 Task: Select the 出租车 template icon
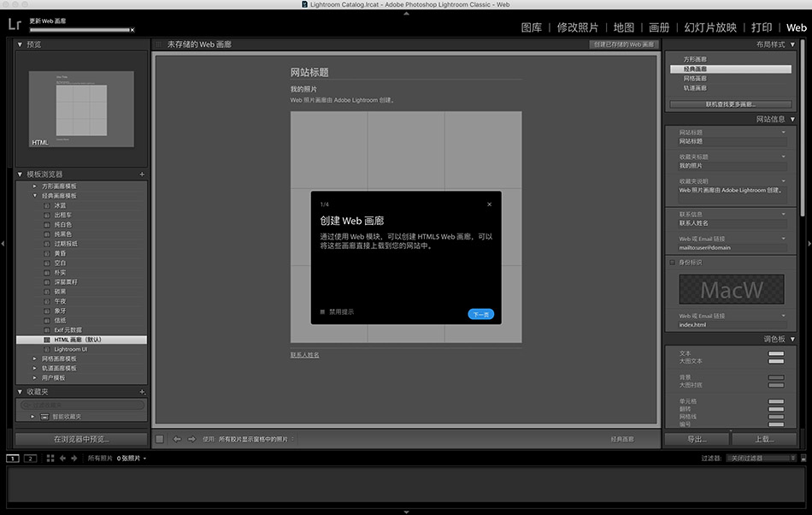click(47, 215)
